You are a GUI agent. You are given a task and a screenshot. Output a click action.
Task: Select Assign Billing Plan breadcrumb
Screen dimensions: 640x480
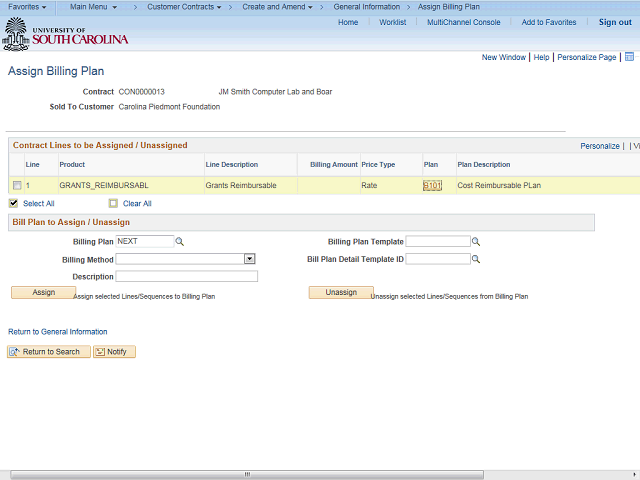449,7
